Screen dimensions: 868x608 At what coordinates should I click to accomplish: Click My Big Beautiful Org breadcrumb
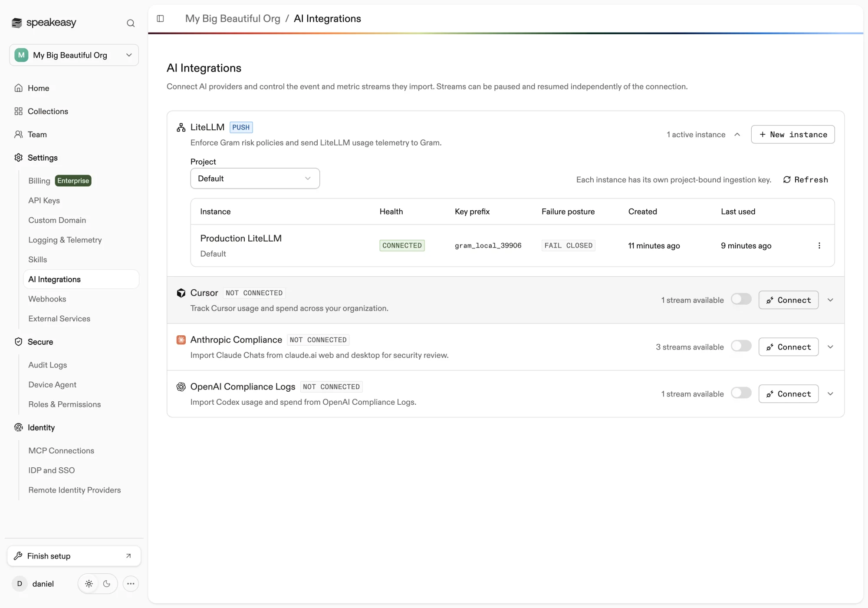233,19
